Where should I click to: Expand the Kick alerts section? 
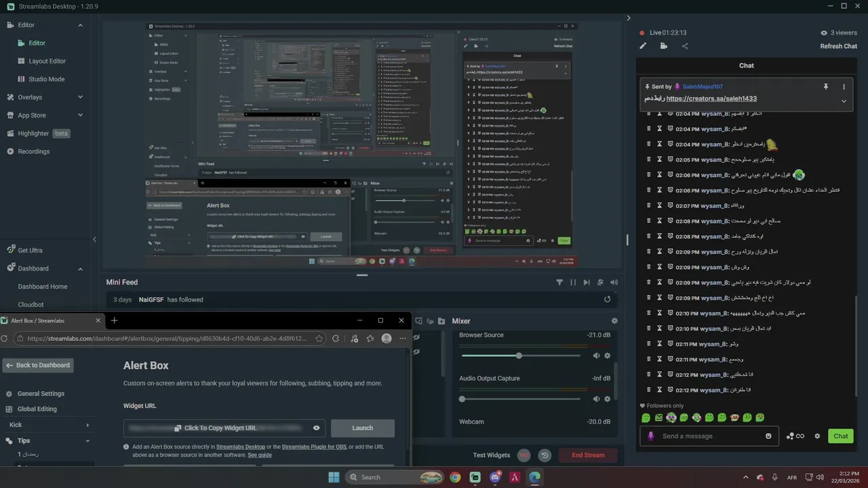click(87, 425)
